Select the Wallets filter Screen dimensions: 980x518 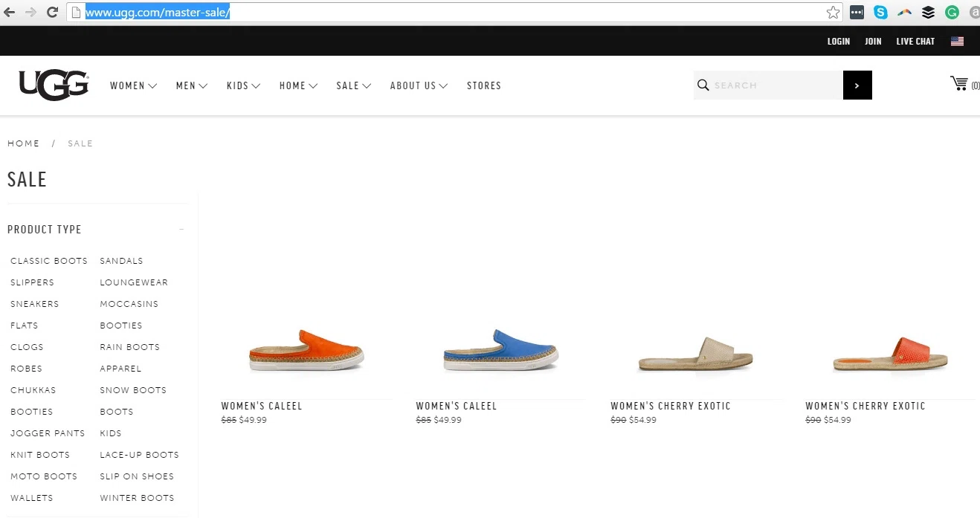32,498
